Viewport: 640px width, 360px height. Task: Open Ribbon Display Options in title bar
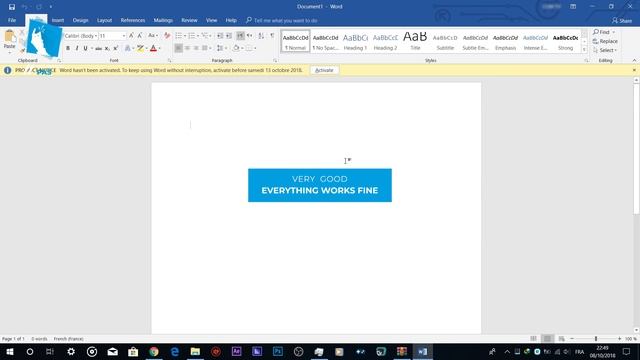[573, 7]
